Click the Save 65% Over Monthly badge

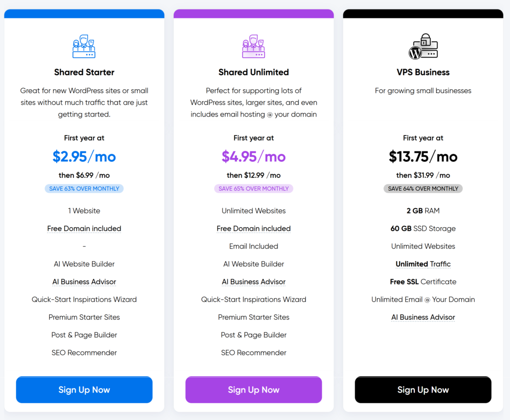[254, 189]
